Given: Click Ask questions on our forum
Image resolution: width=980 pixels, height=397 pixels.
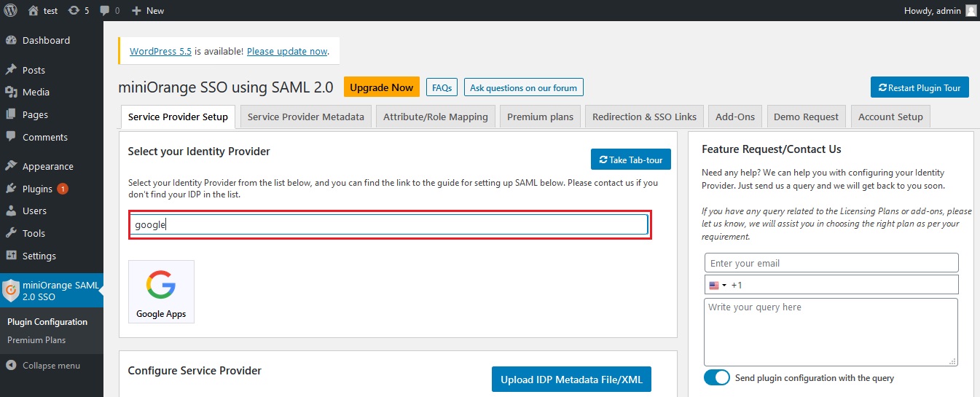Looking at the screenshot, I should 523,87.
